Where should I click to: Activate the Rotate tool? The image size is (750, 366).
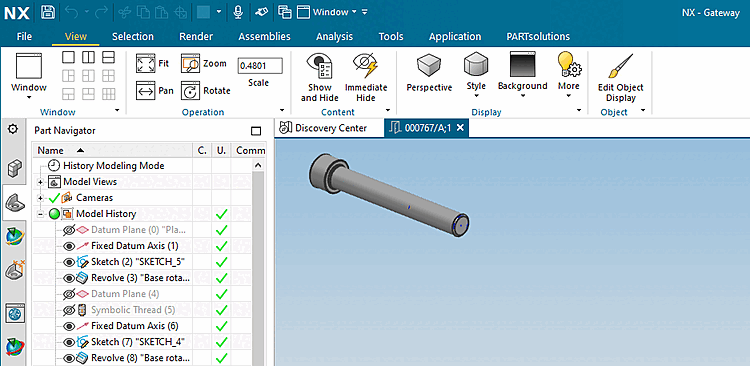click(206, 90)
